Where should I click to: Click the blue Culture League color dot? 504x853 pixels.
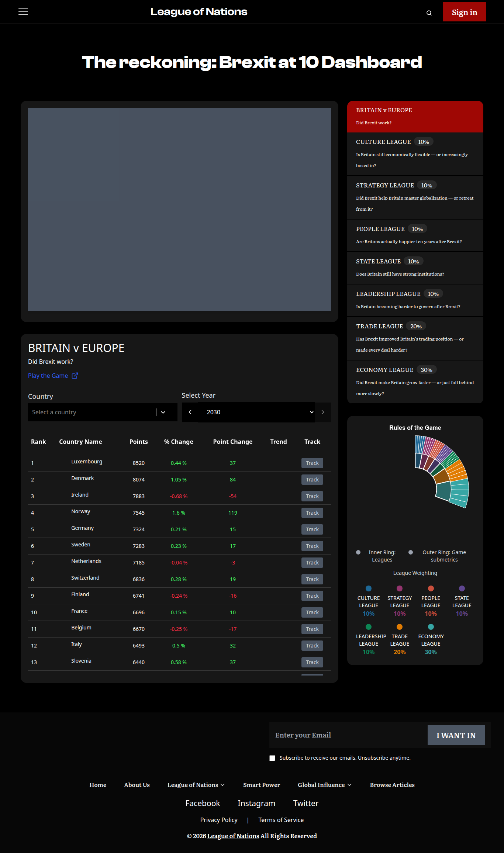(369, 588)
